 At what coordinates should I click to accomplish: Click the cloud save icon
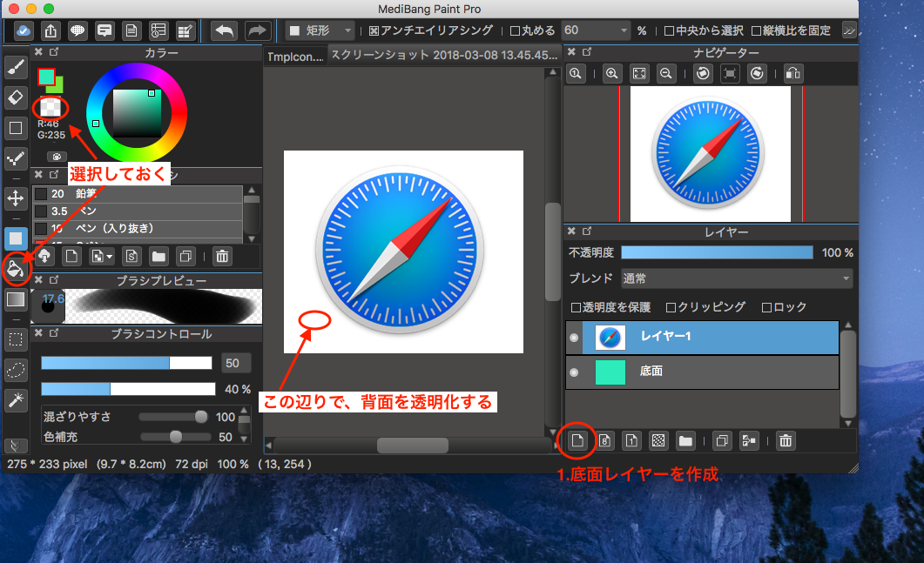pyautogui.click(x=24, y=30)
